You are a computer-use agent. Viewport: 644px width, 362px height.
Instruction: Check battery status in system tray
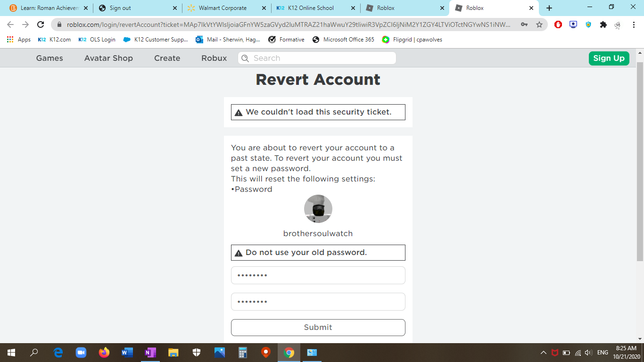[x=566, y=353]
